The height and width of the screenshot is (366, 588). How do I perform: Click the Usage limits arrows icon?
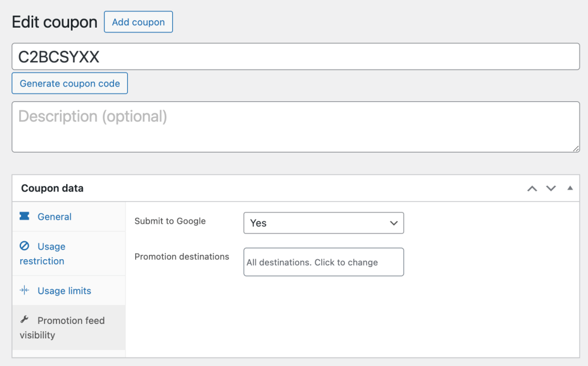point(25,290)
